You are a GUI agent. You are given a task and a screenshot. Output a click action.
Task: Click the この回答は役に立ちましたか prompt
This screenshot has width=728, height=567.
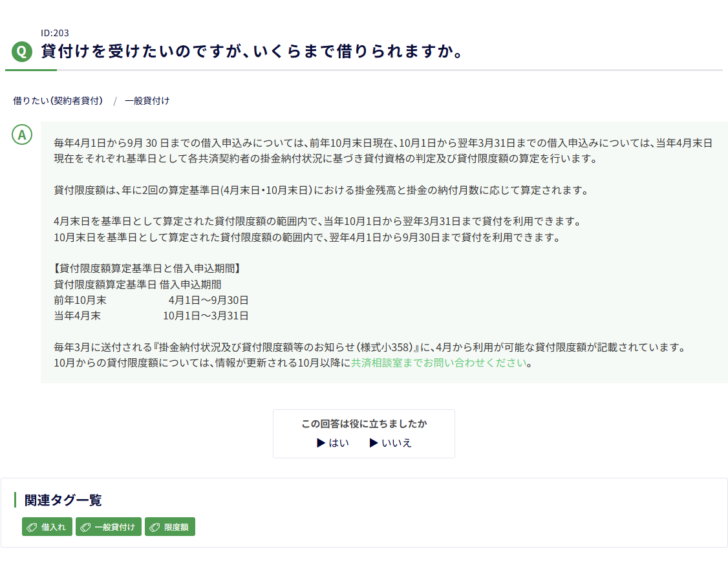364,424
